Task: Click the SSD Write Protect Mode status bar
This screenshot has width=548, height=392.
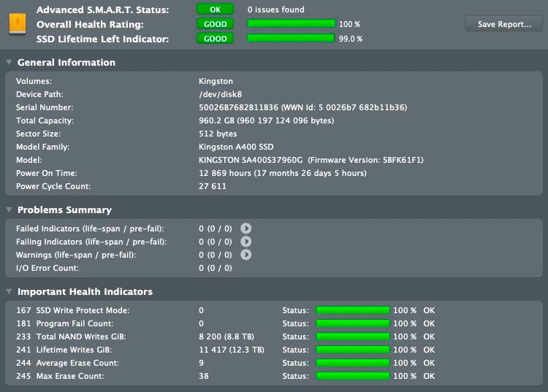Action: click(x=353, y=310)
